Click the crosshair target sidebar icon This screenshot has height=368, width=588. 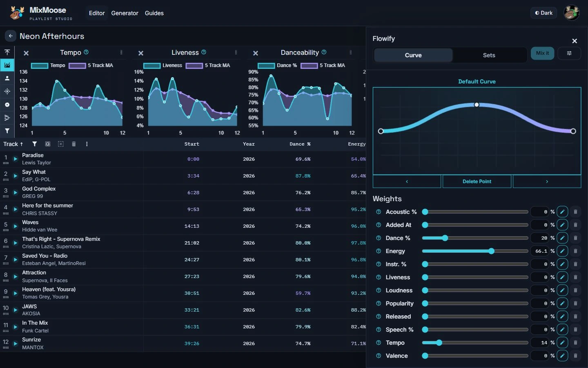click(x=7, y=91)
